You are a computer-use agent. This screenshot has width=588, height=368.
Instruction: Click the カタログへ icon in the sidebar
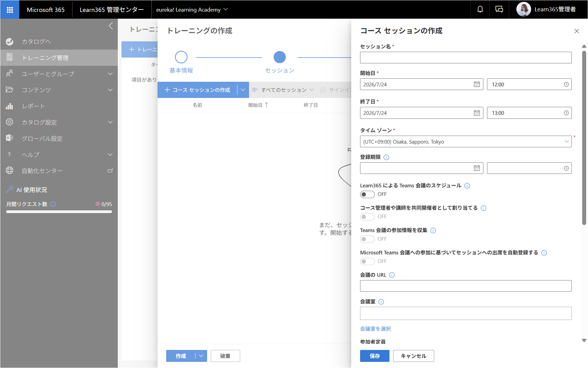pos(9,42)
